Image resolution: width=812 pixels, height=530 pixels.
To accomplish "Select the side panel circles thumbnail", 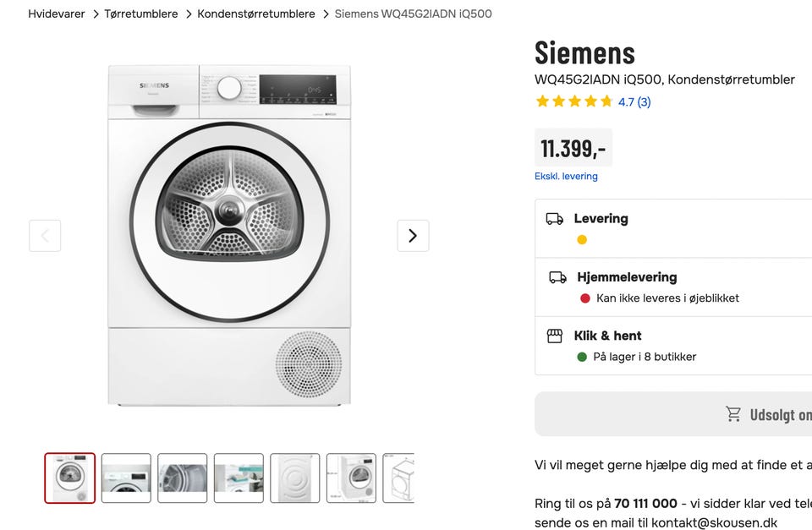I will click(x=295, y=478).
